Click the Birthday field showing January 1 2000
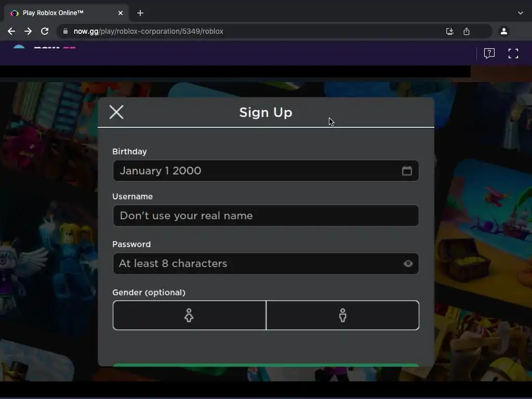Screen dimensions: 532x399 pos(265,170)
